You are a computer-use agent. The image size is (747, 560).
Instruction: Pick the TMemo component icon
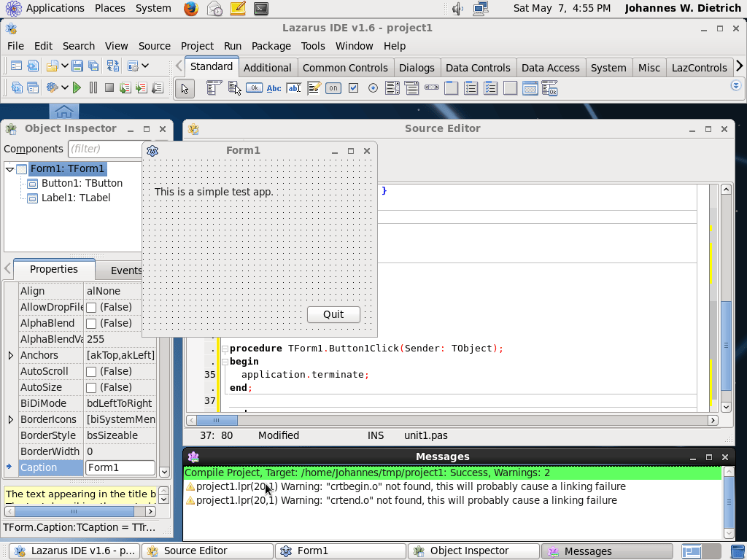(314, 88)
